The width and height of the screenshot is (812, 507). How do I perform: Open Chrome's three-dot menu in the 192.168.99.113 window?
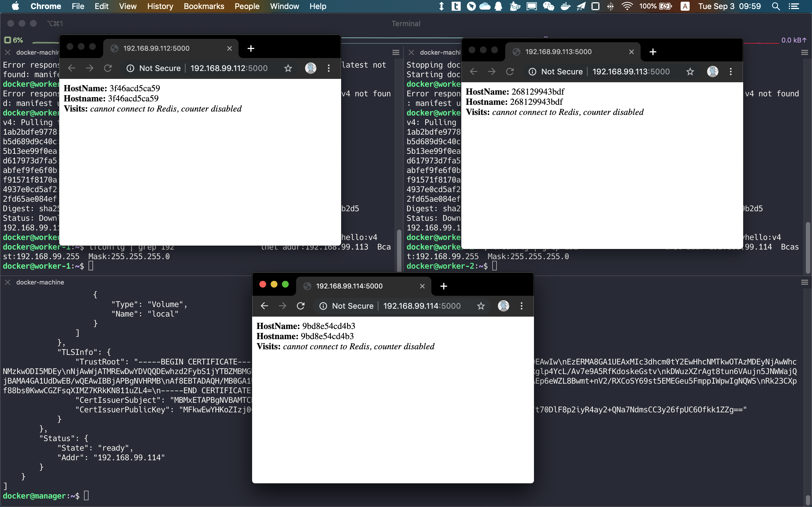731,72
